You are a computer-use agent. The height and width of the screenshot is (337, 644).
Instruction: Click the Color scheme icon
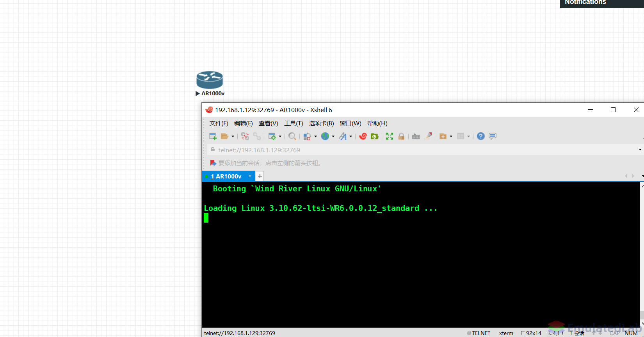307,136
